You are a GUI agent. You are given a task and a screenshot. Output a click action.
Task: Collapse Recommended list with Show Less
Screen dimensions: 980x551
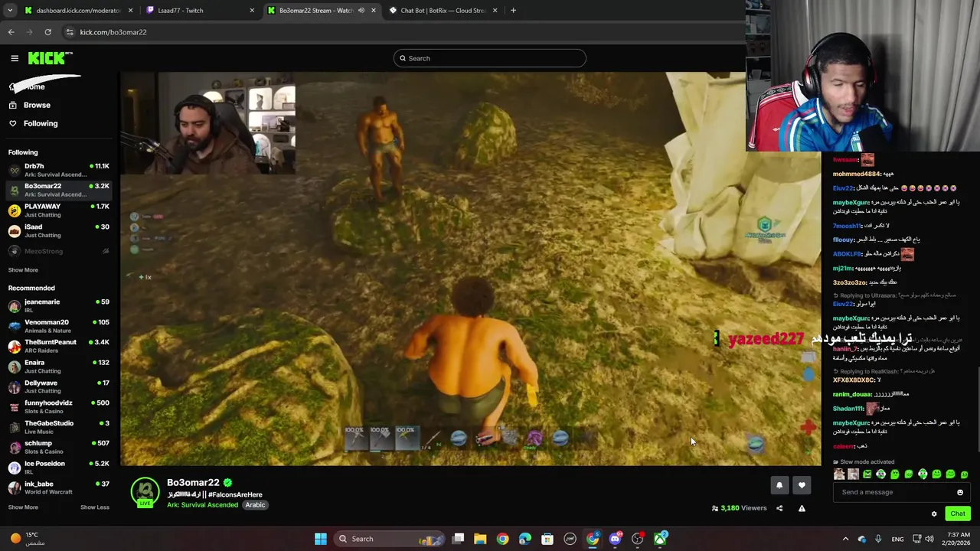95,507
